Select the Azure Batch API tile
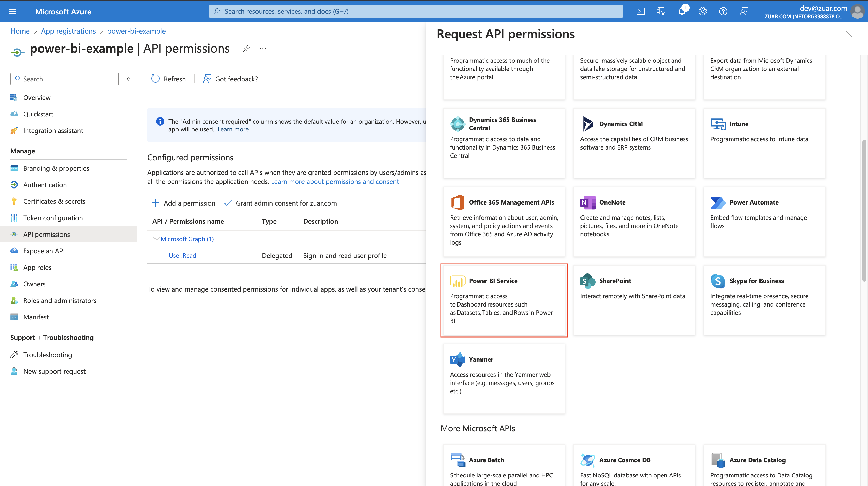Viewport: 868px width, 486px height. [x=504, y=466]
